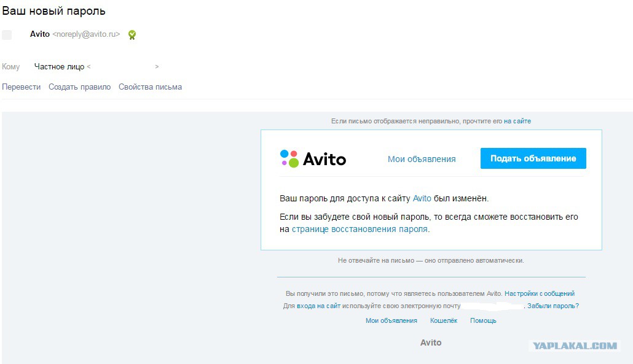The width and height of the screenshot is (633, 364).
Task: Follow the Avito link in the password sentence
Action: point(422,198)
